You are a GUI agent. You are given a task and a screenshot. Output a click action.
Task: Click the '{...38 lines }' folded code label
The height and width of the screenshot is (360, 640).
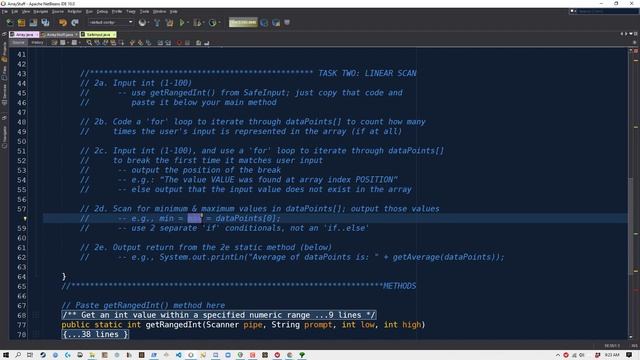point(96,334)
